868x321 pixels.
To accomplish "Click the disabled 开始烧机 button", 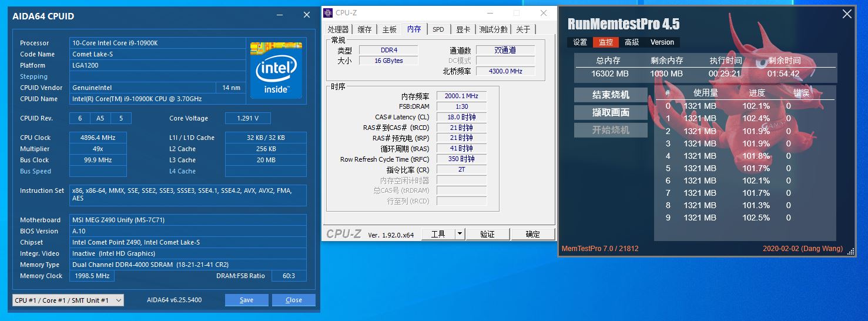I will point(611,130).
